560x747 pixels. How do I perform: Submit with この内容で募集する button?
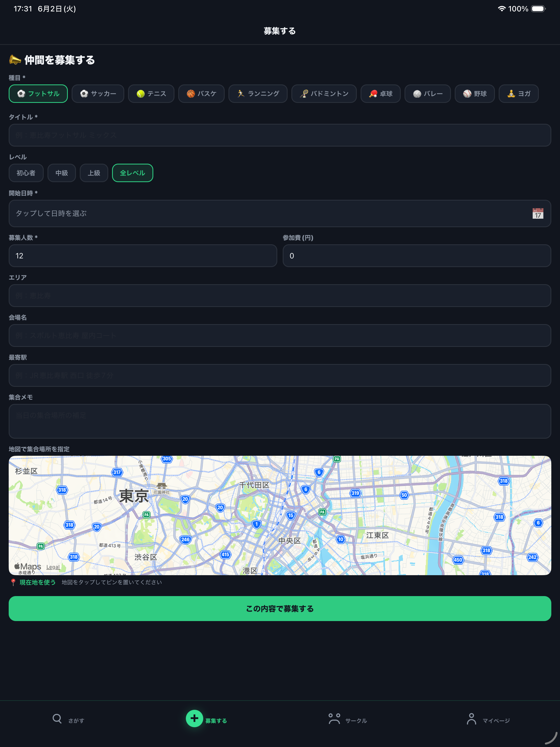tap(280, 609)
